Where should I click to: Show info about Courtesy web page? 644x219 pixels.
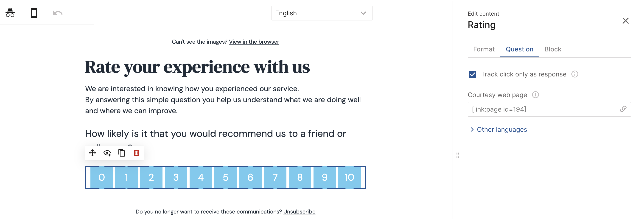(535, 95)
